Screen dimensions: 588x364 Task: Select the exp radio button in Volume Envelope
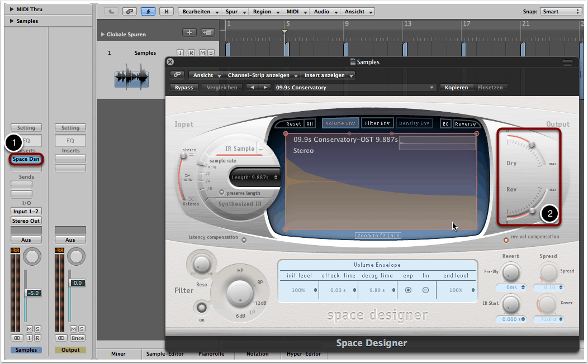[408, 290]
